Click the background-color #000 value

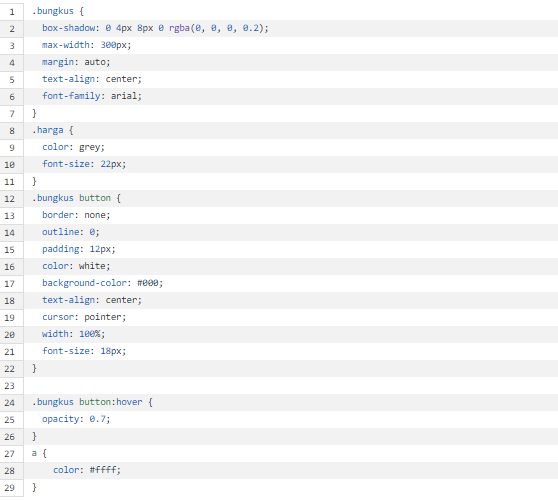[x=148, y=283]
